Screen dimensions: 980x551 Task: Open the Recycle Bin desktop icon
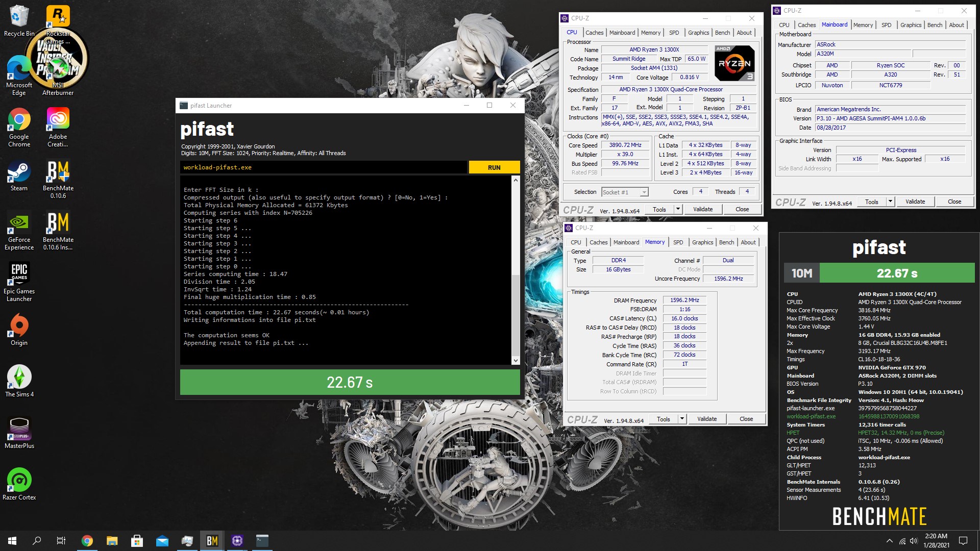click(19, 20)
